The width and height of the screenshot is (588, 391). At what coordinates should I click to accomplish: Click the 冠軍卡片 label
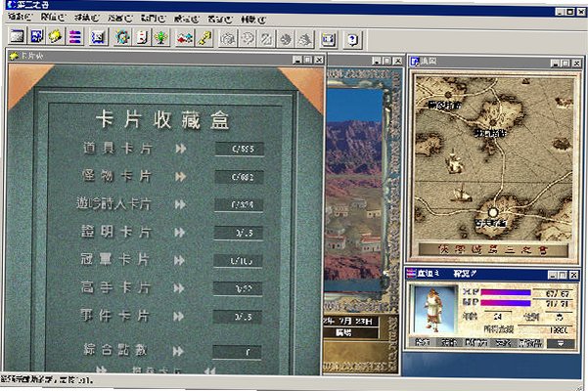(x=115, y=260)
